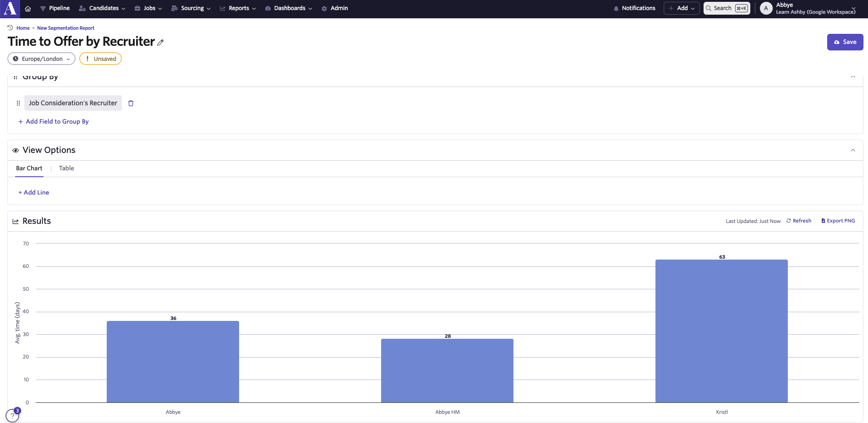
Task: Click the history icon beside Home breadcrumb
Action: pyautogui.click(x=10, y=28)
